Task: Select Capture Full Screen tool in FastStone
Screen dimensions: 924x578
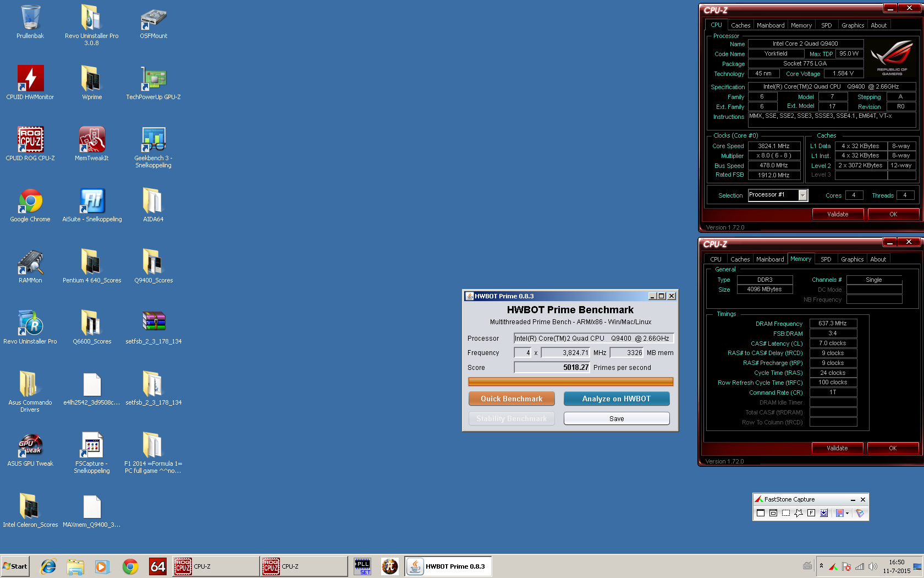Action: click(x=811, y=513)
